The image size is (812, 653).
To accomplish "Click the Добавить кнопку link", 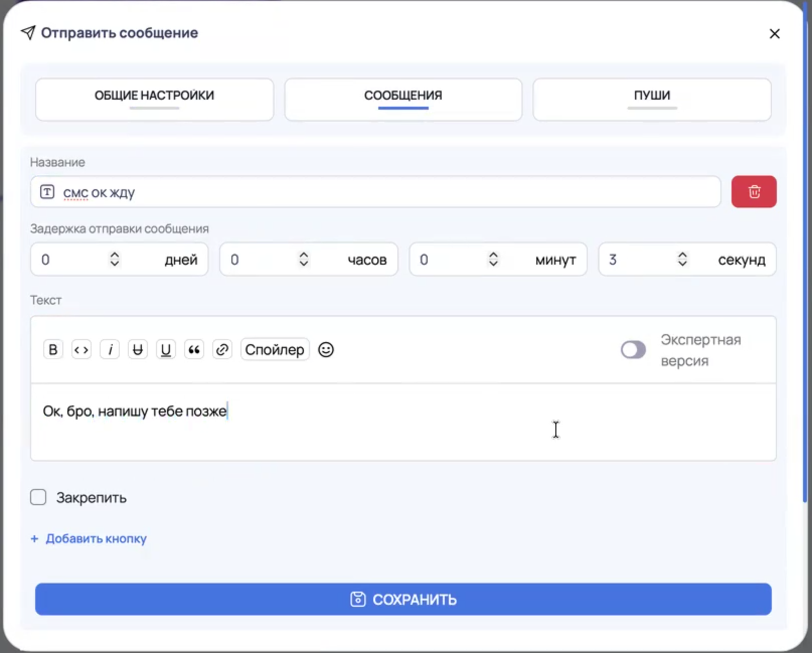I will (x=89, y=538).
